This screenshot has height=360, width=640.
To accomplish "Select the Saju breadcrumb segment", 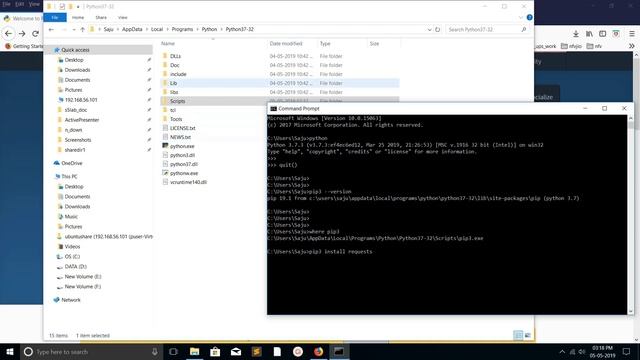I will pyautogui.click(x=108, y=29).
